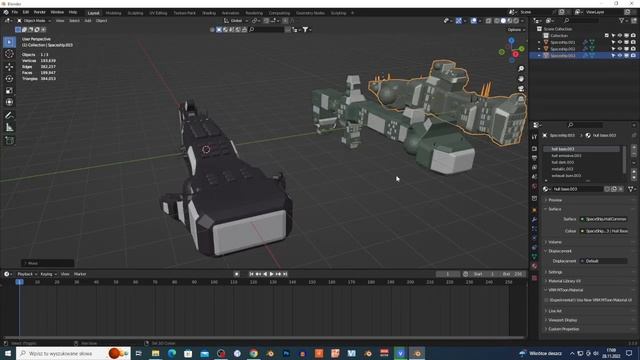Open the Object Mode dropdown
640x360 pixels.
click(x=34, y=20)
